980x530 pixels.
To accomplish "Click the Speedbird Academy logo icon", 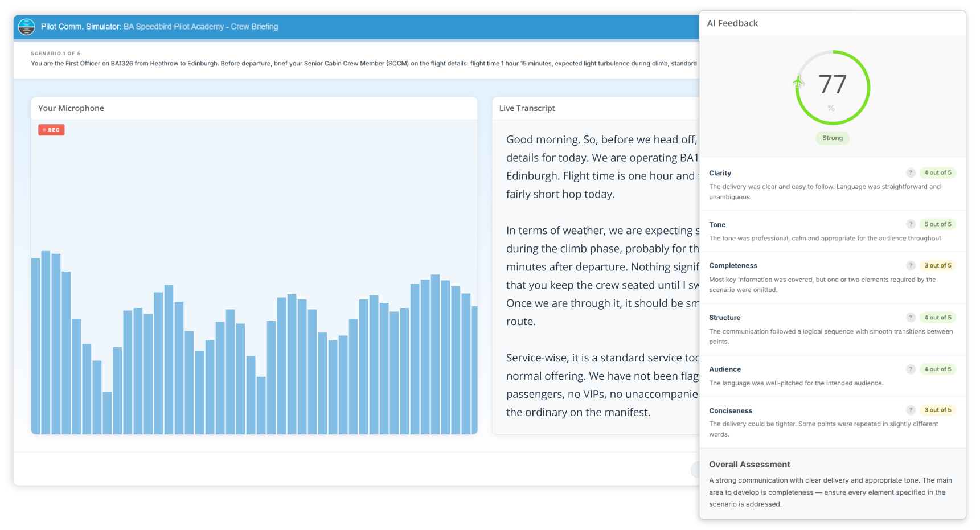I will 26,27.
